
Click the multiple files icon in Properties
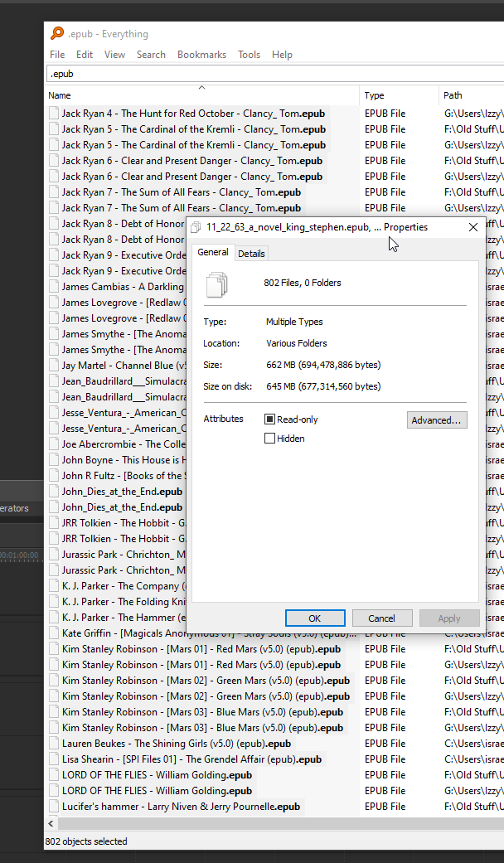click(217, 284)
